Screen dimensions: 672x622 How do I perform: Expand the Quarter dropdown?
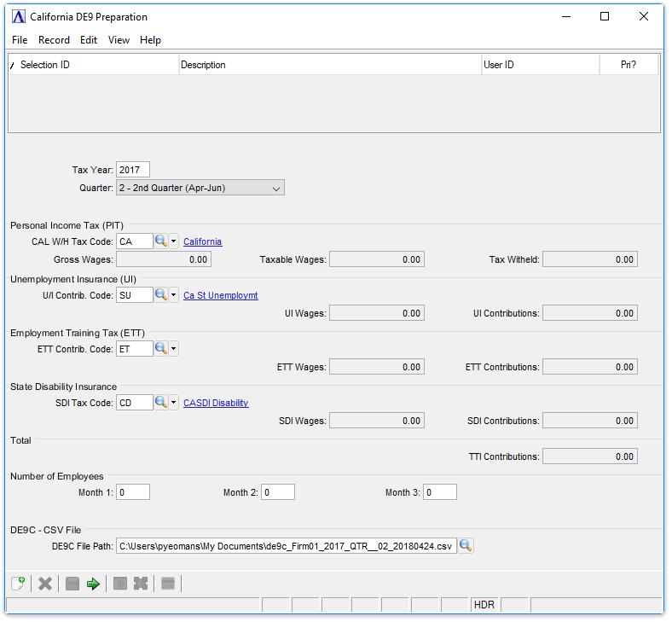(277, 189)
